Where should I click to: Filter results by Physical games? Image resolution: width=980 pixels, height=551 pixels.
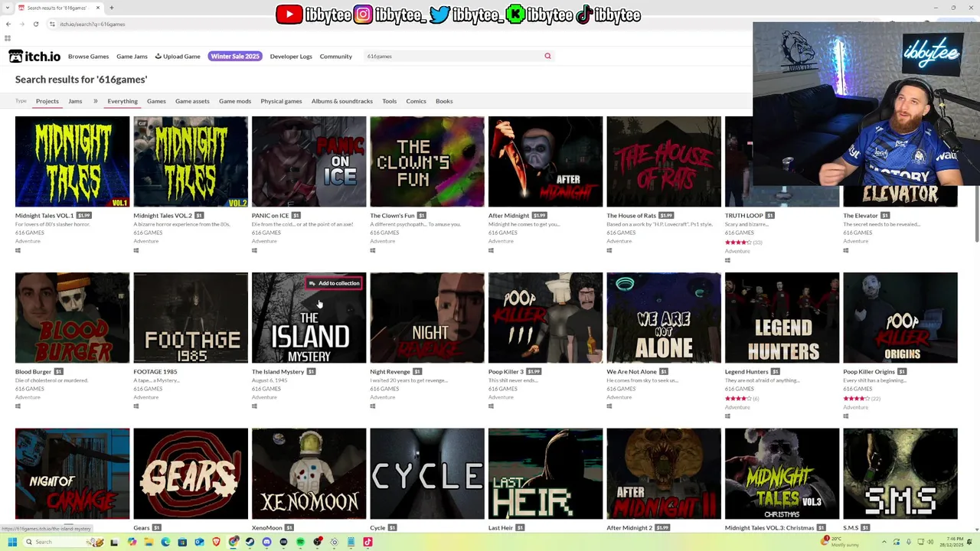point(281,101)
